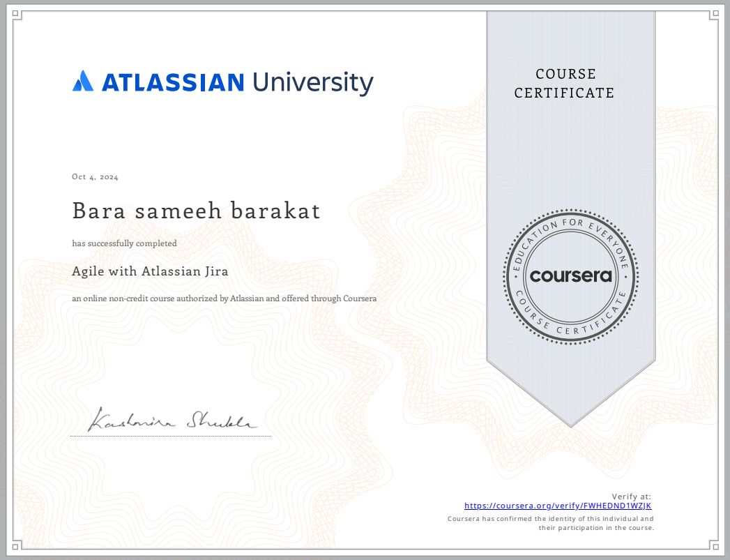The image size is (730, 560).
Task: Click the ATLASSIAN wordmark text
Action: (x=173, y=82)
